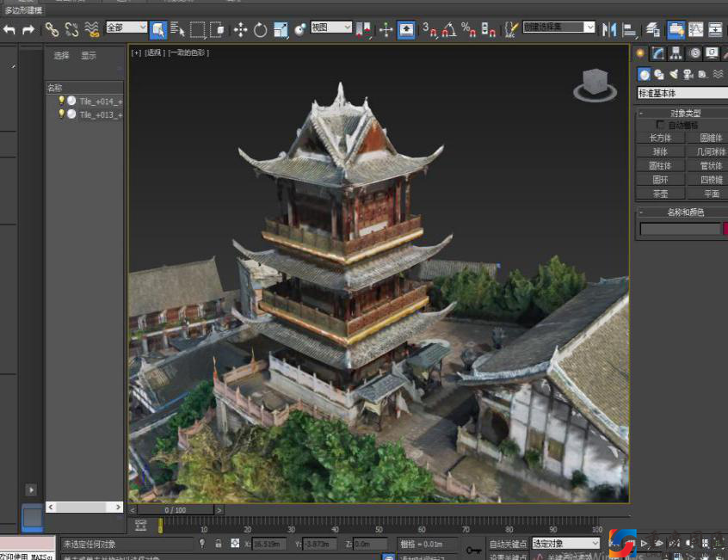Open the 透视 viewport label menu

[x=155, y=52]
